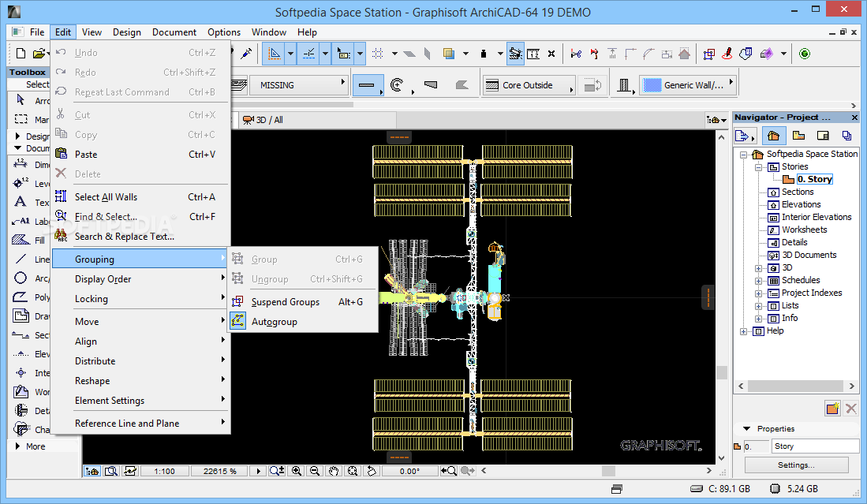Open the Generic Wall building material dropdown
Viewport: 867px width, 504px height.
[689, 85]
